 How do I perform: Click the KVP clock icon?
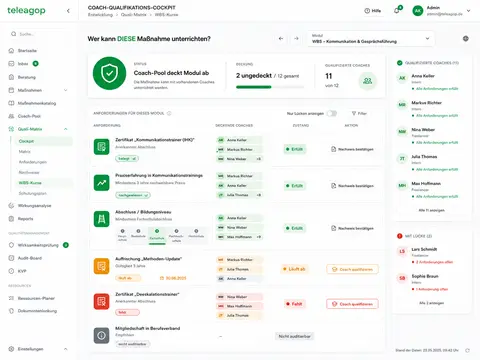point(11,271)
